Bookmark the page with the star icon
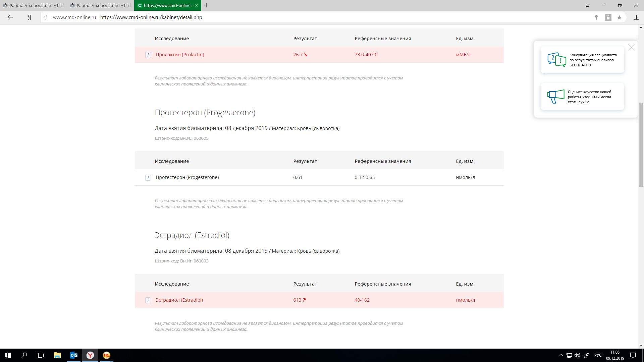The image size is (644, 362). click(x=619, y=17)
